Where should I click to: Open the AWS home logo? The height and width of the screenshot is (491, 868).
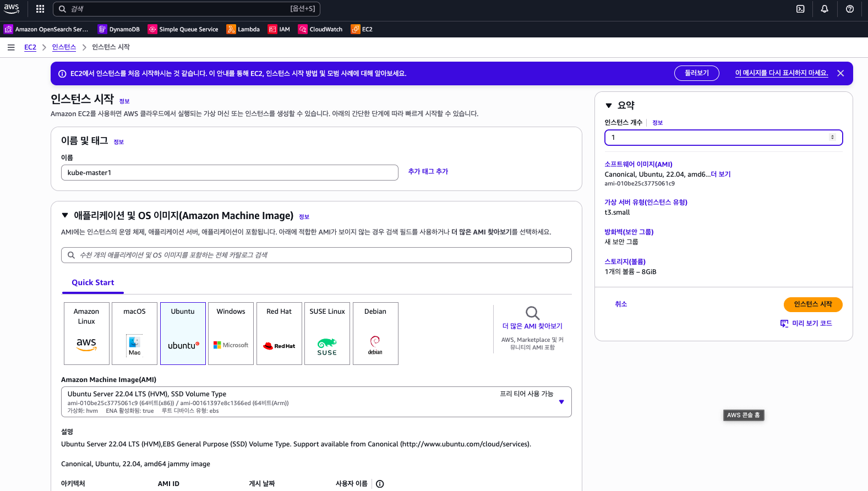point(12,9)
